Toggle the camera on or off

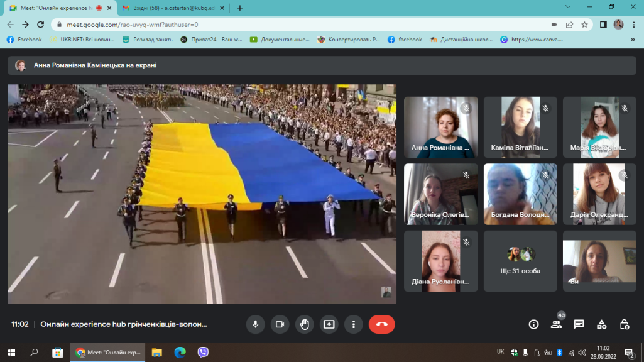tap(280, 324)
